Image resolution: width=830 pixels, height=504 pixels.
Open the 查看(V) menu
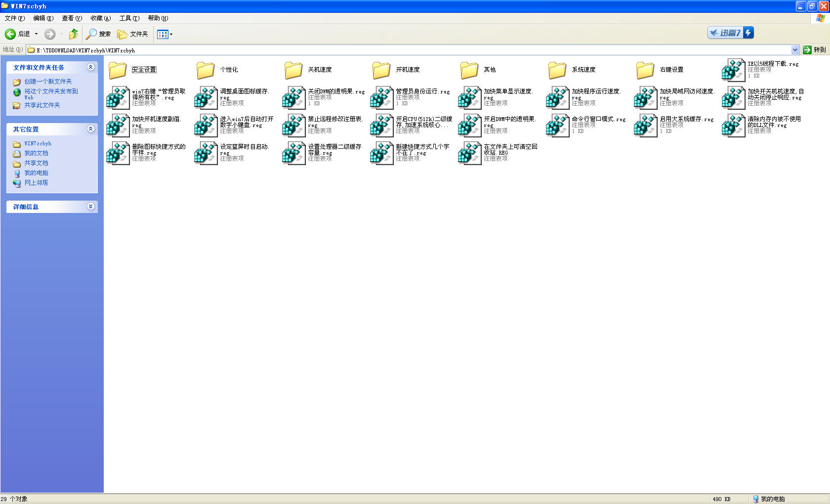pyautogui.click(x=72, y=18)
